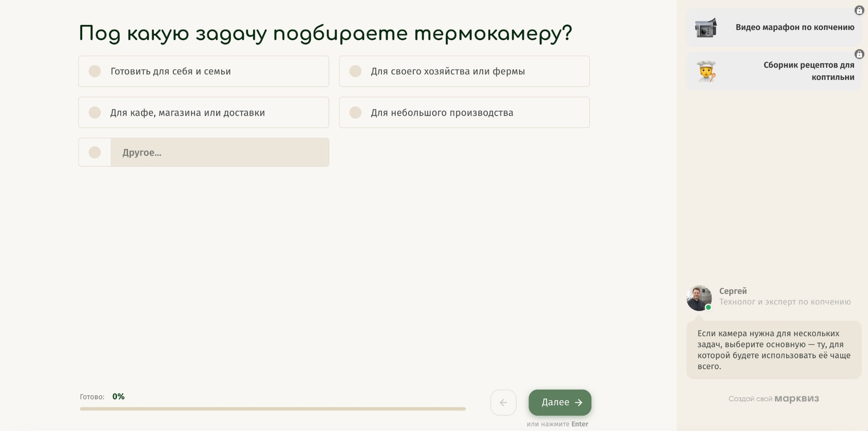Click Сергей's avatar photo

[x=699, y=298]
